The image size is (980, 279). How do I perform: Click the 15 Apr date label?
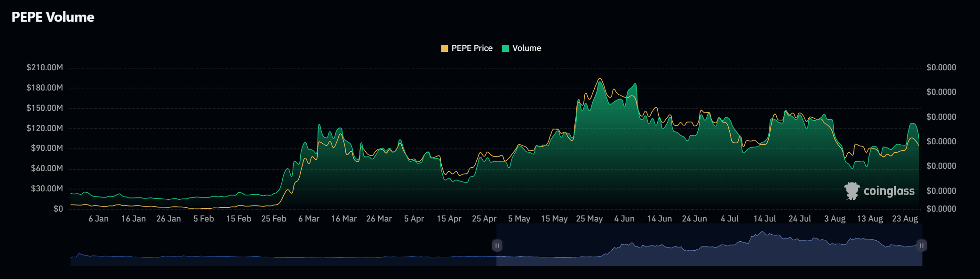449,219
